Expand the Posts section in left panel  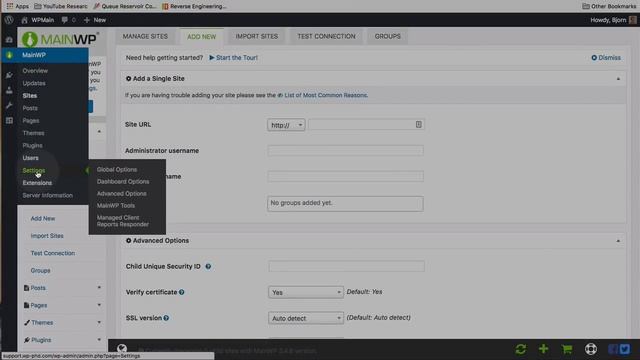(99, 288)
